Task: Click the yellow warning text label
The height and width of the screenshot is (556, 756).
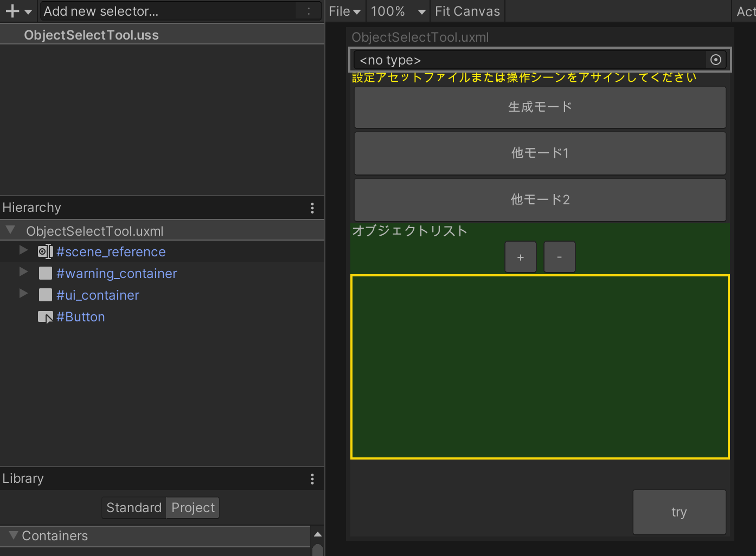Action: click(524, 77)
